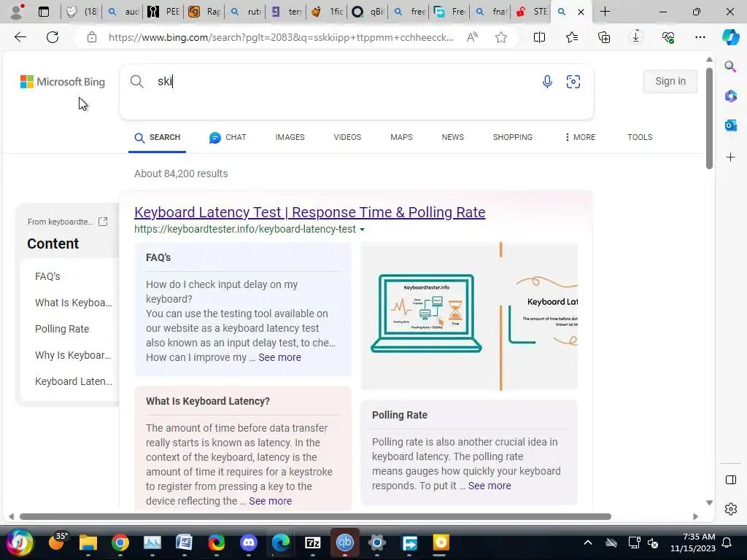Screen dimensions: 747x560
Task: Reload the current page
Action: (x=53, y=37)
